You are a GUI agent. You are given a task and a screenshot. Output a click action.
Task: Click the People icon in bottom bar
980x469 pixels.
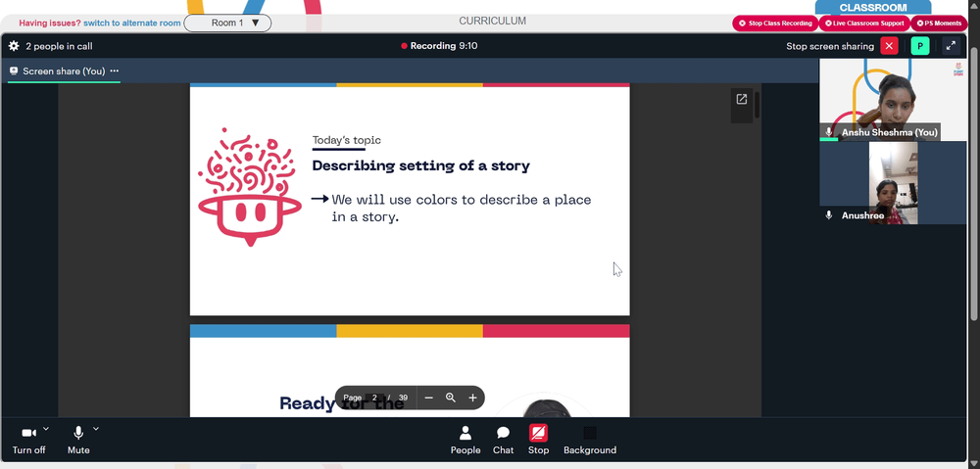click(465, 433)
